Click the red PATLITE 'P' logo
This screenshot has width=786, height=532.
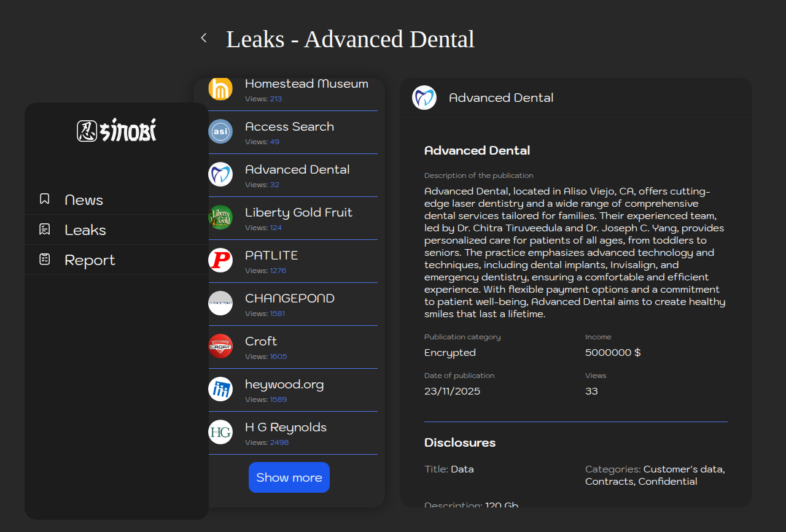[220, 260]
